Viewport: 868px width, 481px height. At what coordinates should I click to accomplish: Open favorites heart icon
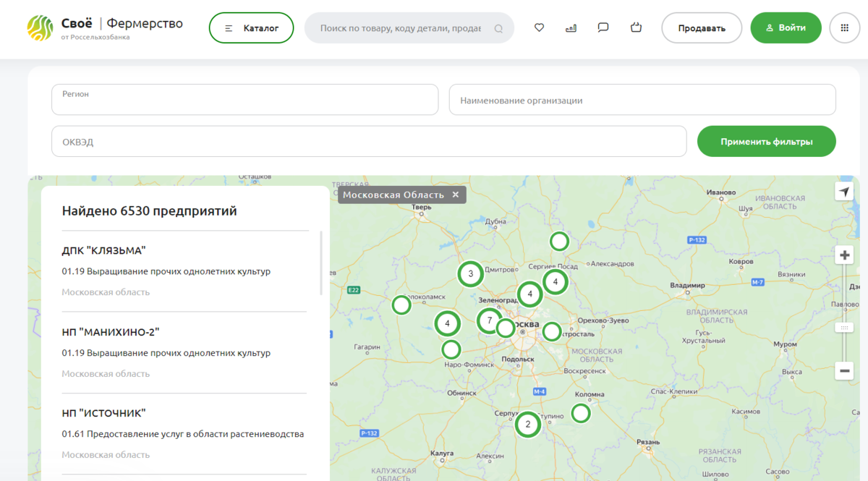coord(539,27)
